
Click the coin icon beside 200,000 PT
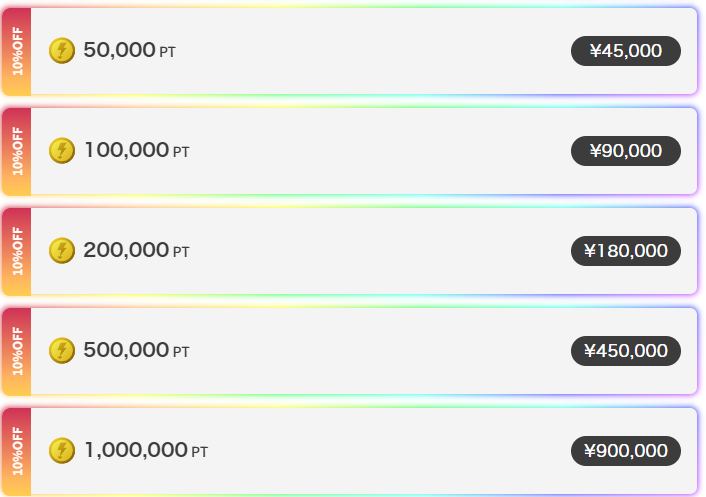click(62, 250)
